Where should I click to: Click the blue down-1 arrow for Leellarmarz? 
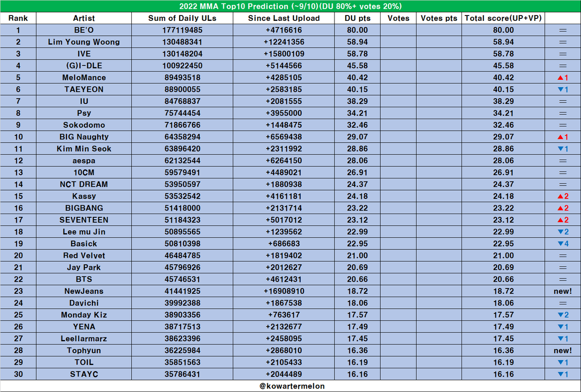[x=563, y=338]
